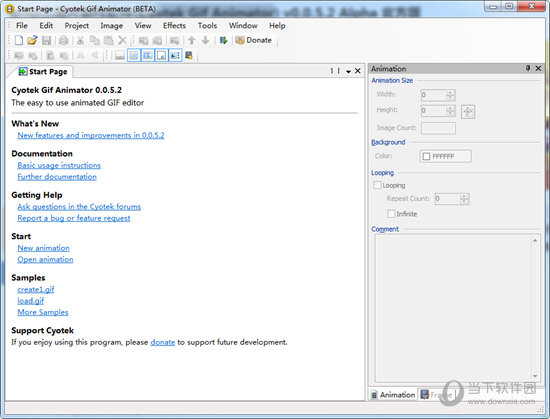Click the Delete X icon in toolbar
This screenshot has width=550, height=419.
122,40
